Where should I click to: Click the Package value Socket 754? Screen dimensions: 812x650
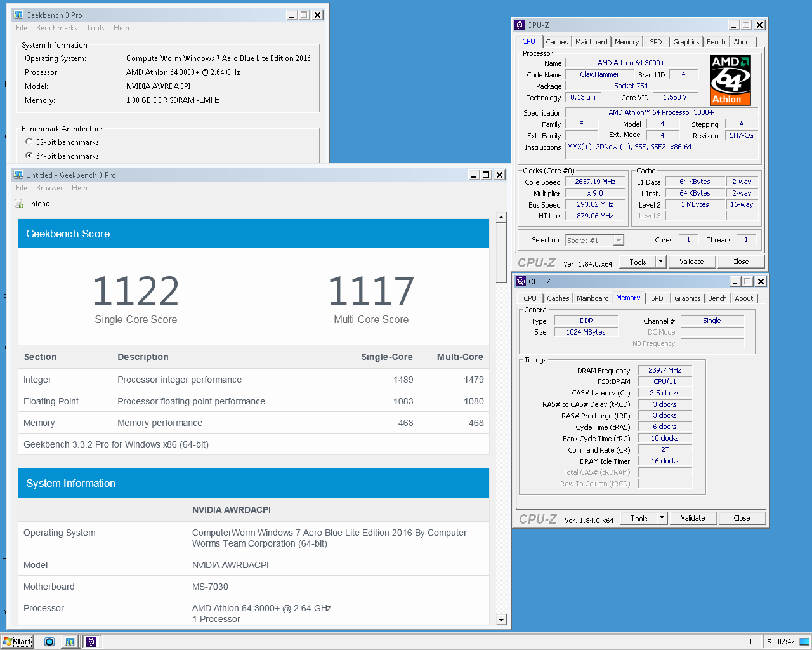631,86
